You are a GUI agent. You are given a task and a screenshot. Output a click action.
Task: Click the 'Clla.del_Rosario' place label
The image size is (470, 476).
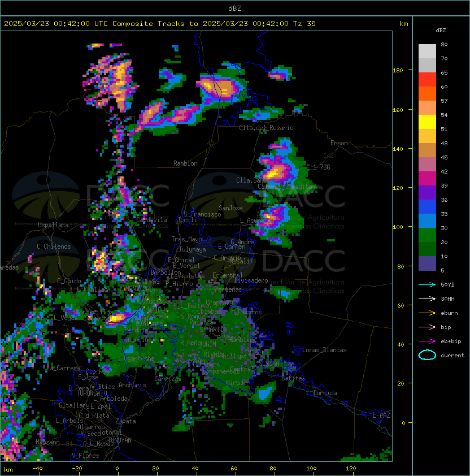click(x=266, y=128)
